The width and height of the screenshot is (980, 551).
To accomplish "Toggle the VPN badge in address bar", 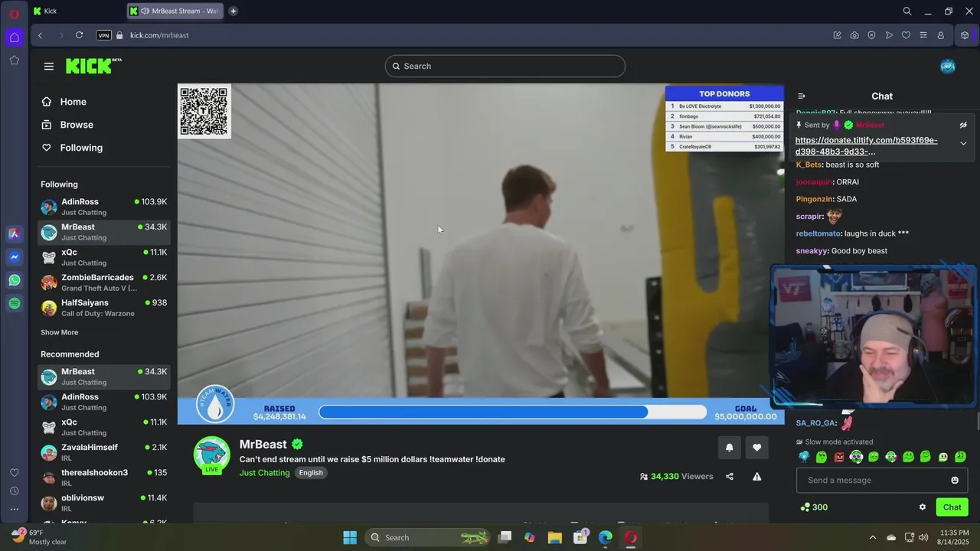I will click(x=103, y=35).
